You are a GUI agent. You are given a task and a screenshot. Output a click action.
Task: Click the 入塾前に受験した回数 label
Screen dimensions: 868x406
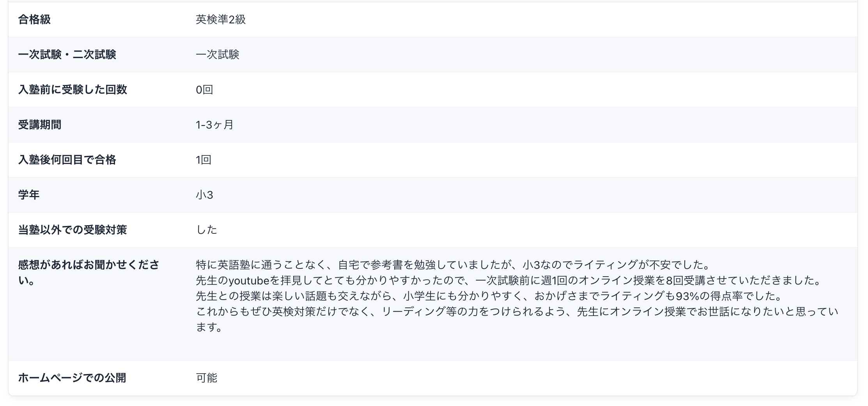click(73, 90)
